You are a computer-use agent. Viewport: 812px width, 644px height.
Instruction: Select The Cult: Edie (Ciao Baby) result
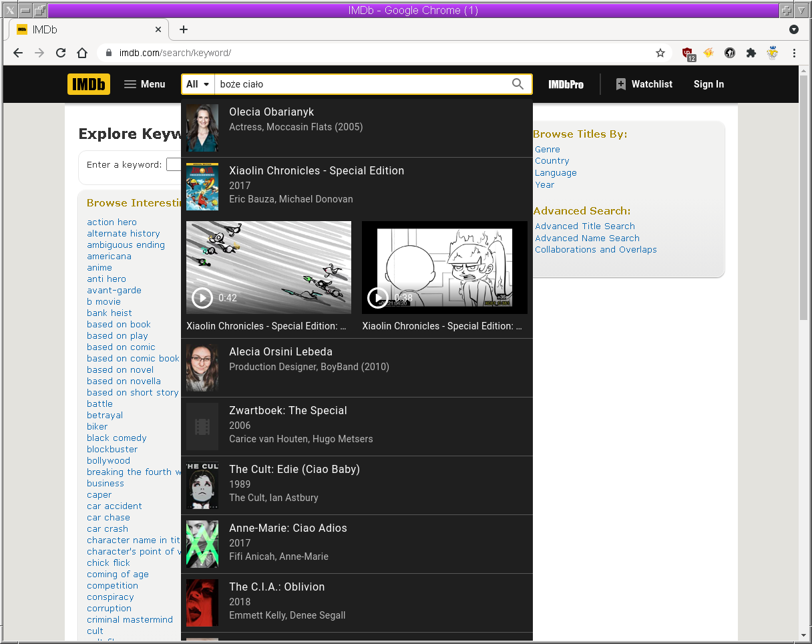357,486
